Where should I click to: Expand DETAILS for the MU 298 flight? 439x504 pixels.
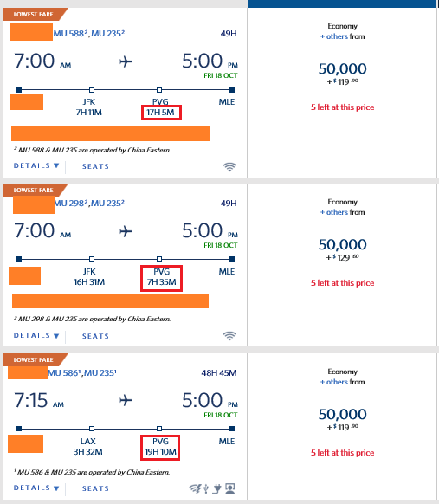36,336
